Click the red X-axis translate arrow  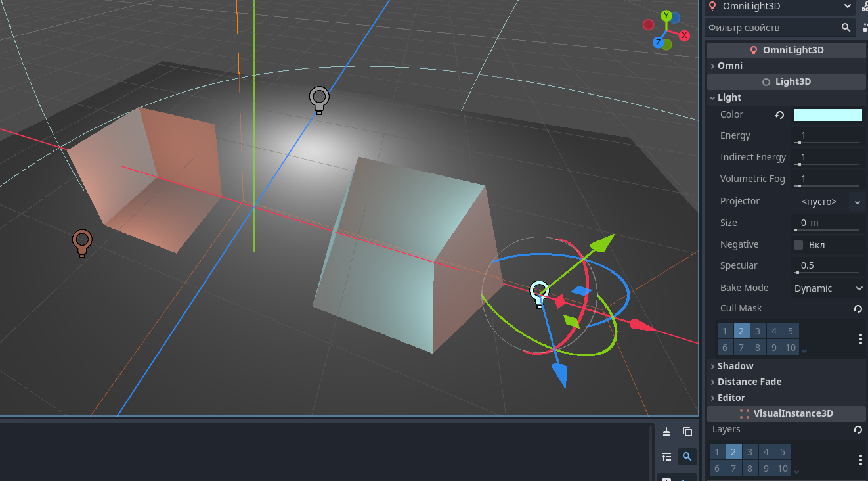641,325
